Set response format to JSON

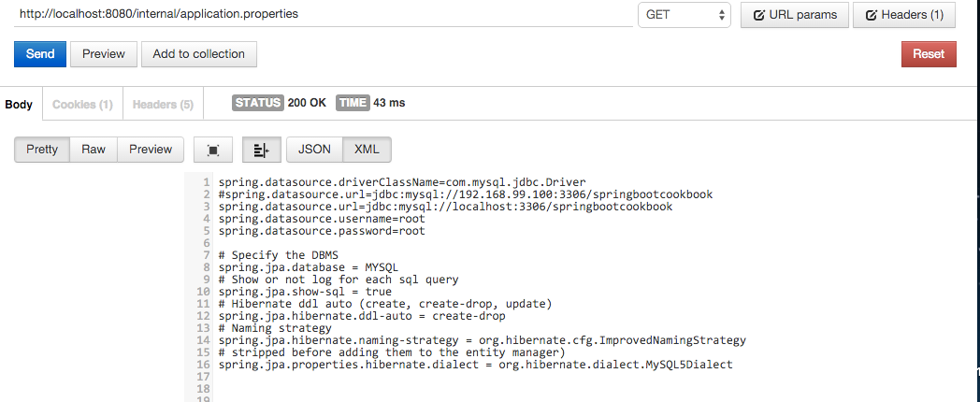[x=315, y=150]
